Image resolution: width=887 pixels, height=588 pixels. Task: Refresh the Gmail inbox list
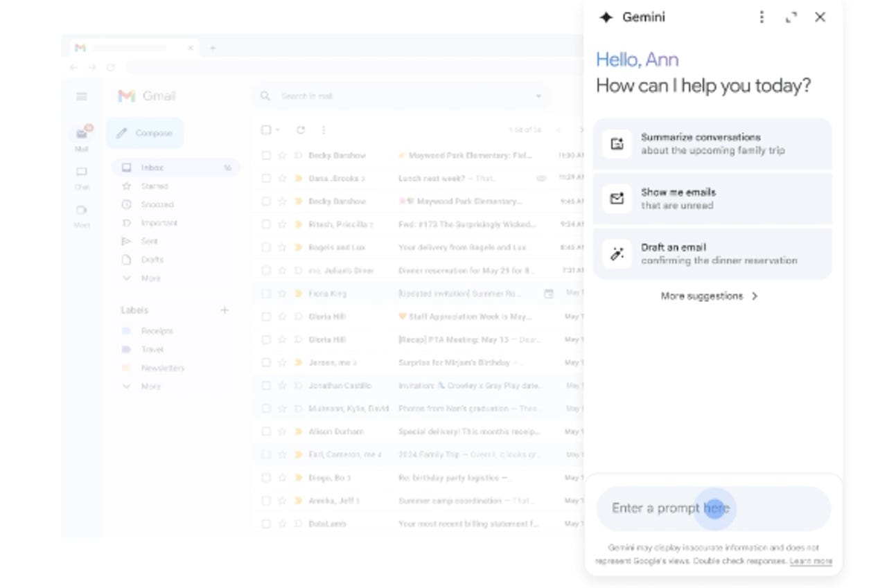pyautogui.click(x=301, y=130)
